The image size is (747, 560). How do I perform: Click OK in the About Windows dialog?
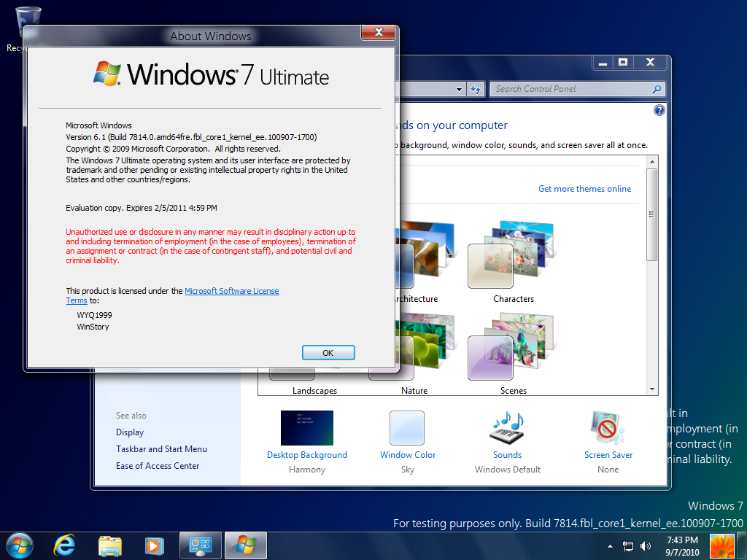pyautogui.click(x=328, y=353)
